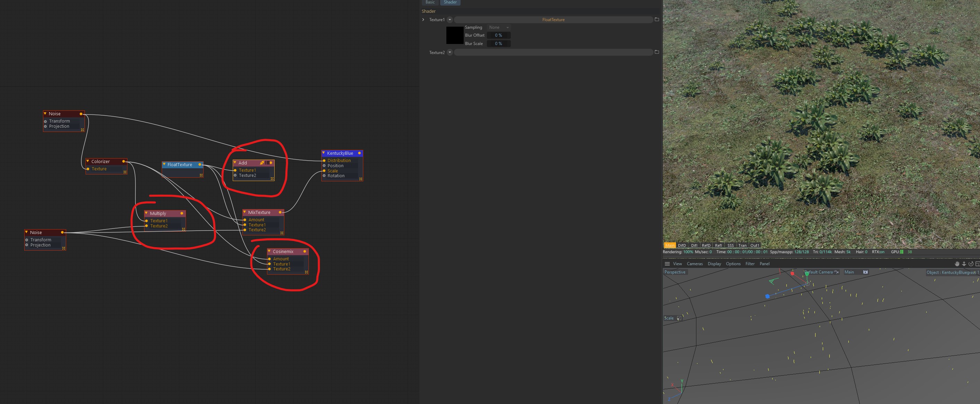The width and height of the screenshot is (980, 404).
Task: Click the viewport dolly arrows icon
Action: (x=964, y=264)
